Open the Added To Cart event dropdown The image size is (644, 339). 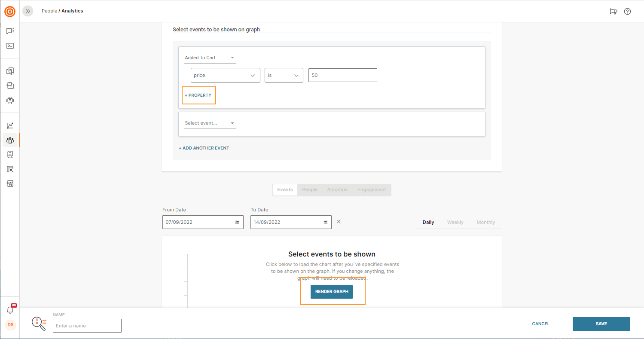[210, 58]
